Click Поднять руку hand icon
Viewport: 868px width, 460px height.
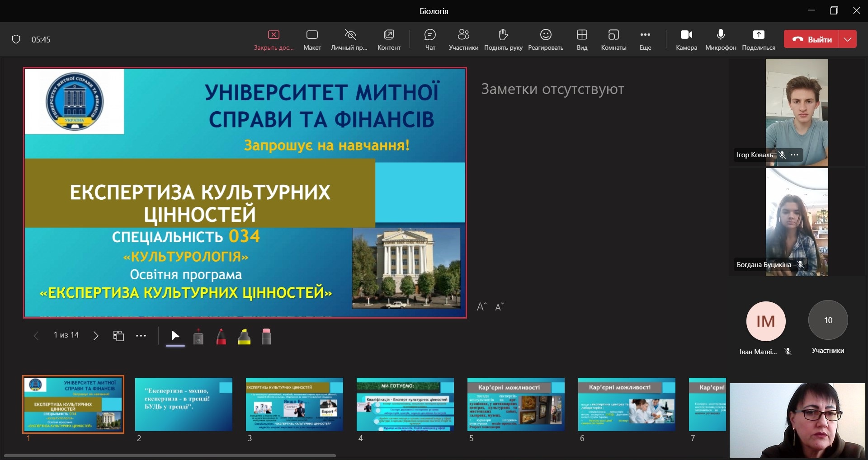[x=503, y=40]
